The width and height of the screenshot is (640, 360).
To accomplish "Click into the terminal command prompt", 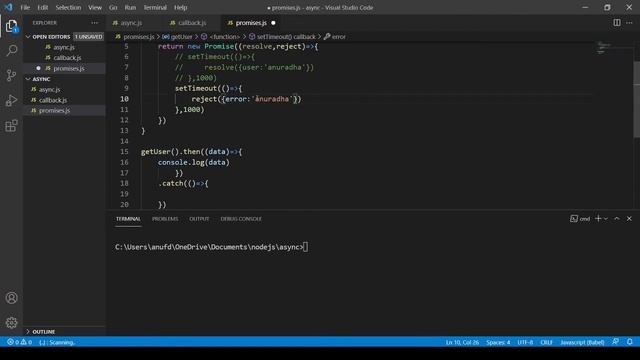I will [211, 247].
